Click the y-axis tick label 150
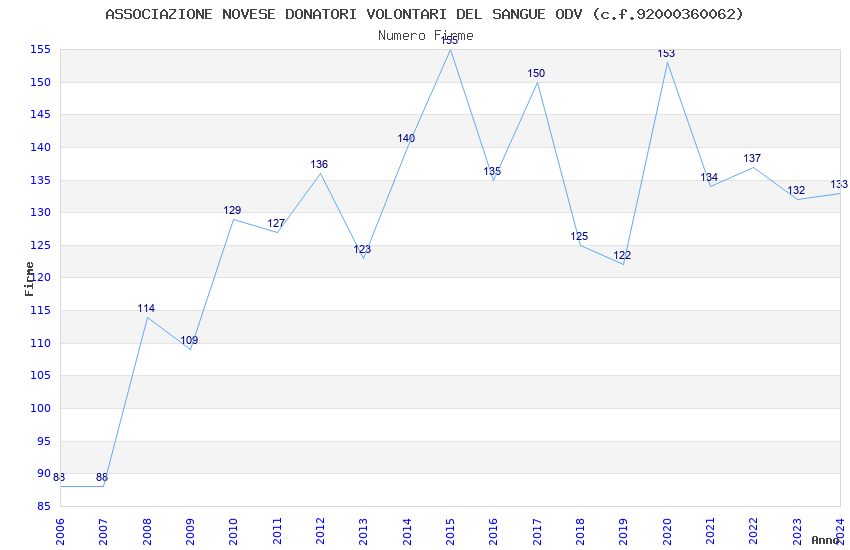The height and width of the screenshot is (550, 850). pos(40,82)
